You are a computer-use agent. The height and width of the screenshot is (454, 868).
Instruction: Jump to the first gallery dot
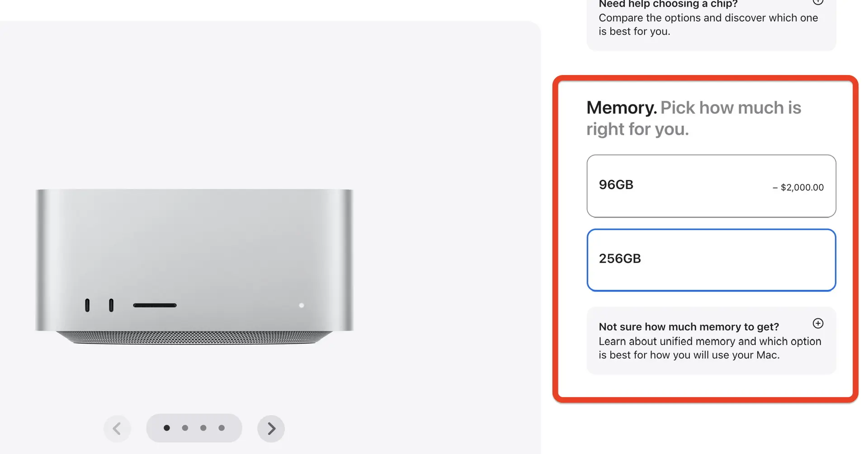pos(167,428)
